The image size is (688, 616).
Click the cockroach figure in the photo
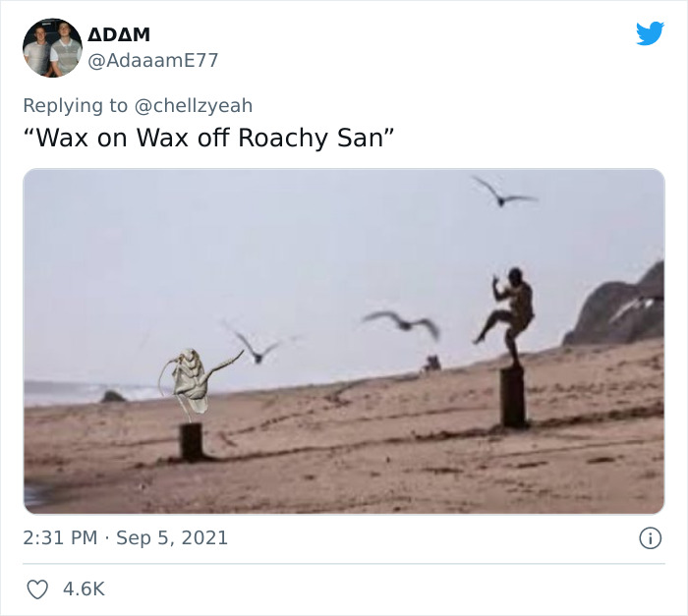tap(193, 381)
